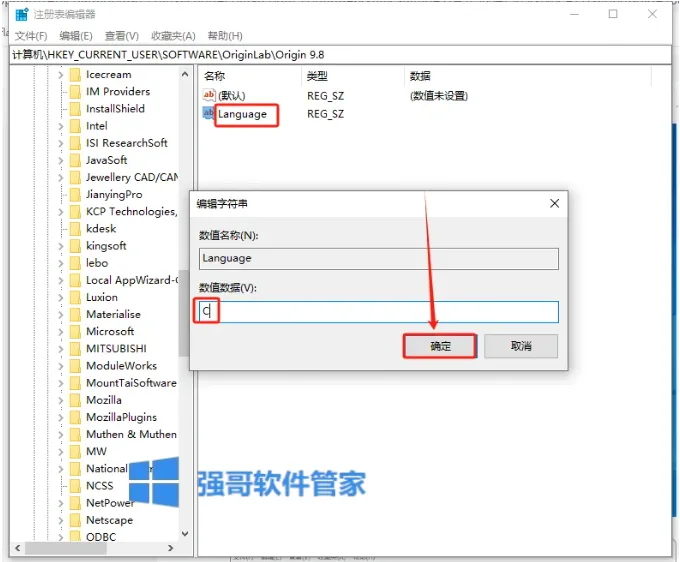Viewport: 680px width, 562px height.
Task: Click tree scrollbar down arrow
Action: (x=185, y=534)
